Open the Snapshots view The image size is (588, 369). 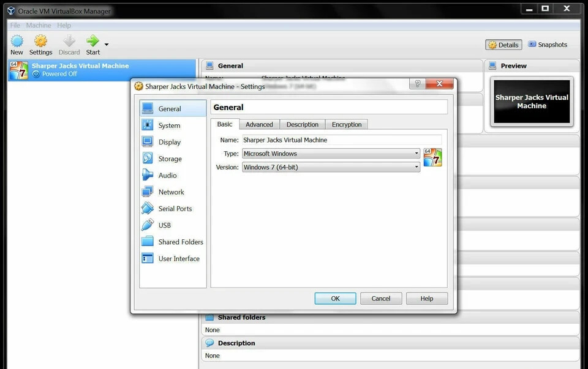pos(548,45)
